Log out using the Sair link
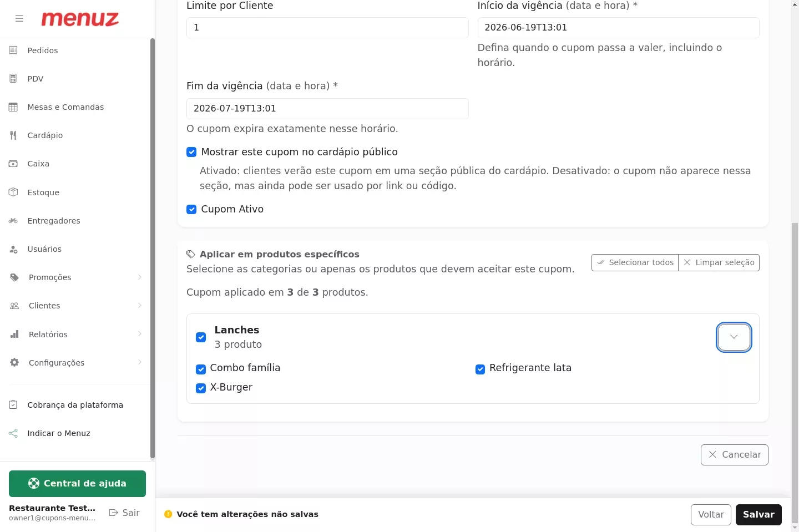 [124, 513]
